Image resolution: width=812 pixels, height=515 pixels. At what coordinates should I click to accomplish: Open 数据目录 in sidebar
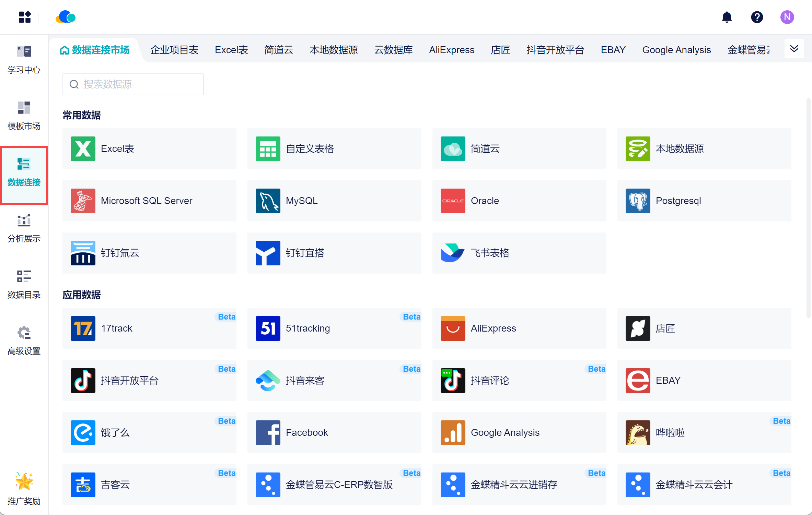(x=24, y=285)
